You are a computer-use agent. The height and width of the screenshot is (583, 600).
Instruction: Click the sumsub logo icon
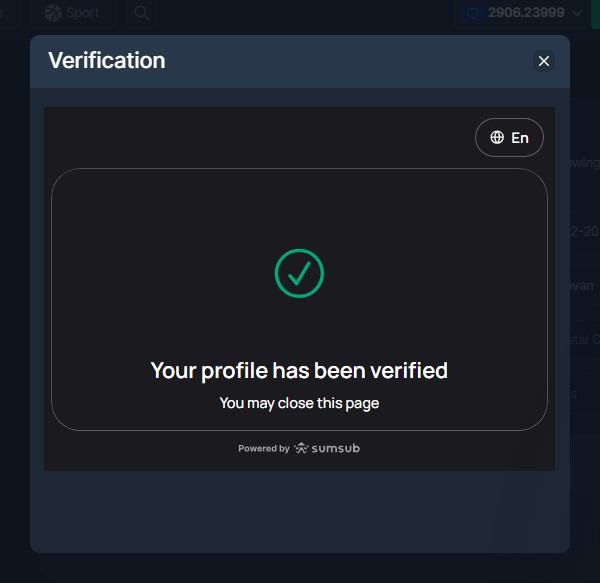(301, 448)
